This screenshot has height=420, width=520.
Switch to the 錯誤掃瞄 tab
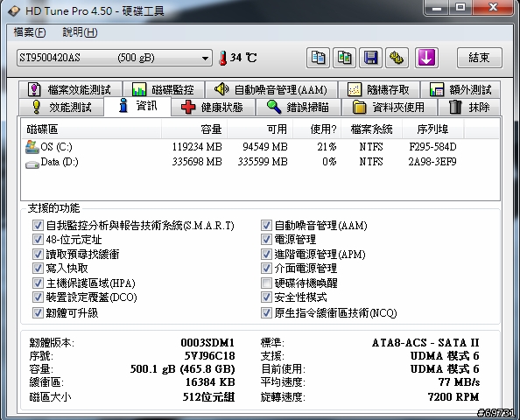[299, 107]
